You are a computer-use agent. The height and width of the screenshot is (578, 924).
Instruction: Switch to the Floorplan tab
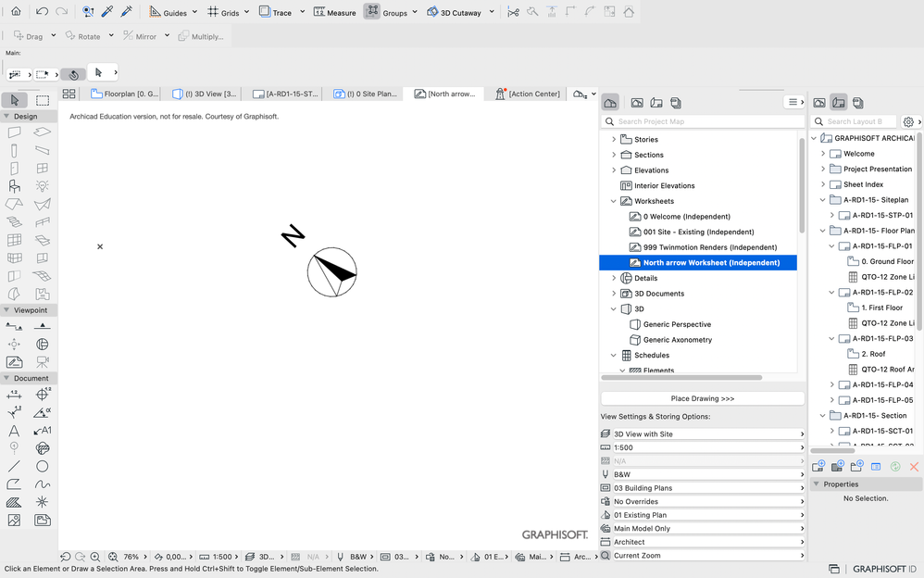click(124, 94)
